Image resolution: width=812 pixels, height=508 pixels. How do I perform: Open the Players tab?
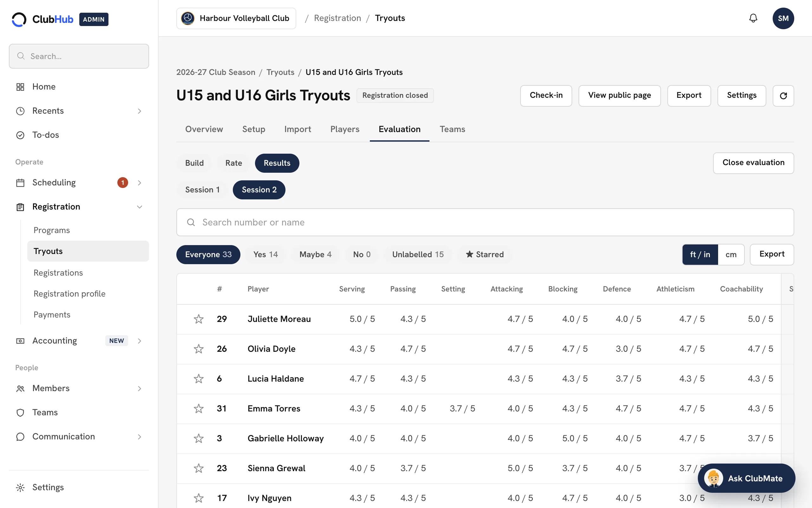[344, 129]
